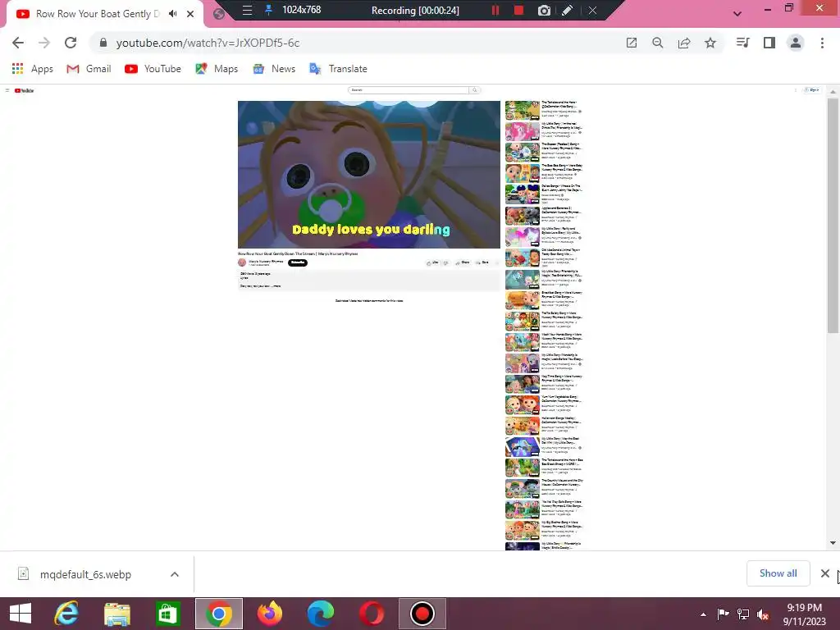Open Mary's Nursery Rhymes channel avatar
The width and height of the screenshot is (840, 630).
coord(242,262)
